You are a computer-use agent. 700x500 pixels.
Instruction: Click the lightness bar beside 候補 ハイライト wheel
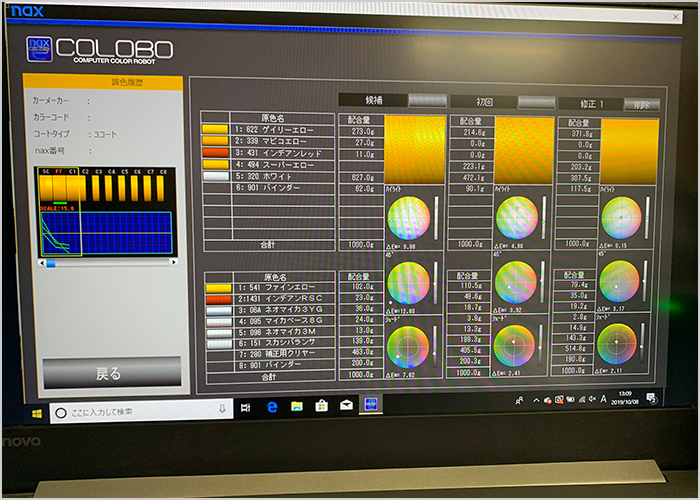[436, 218]
